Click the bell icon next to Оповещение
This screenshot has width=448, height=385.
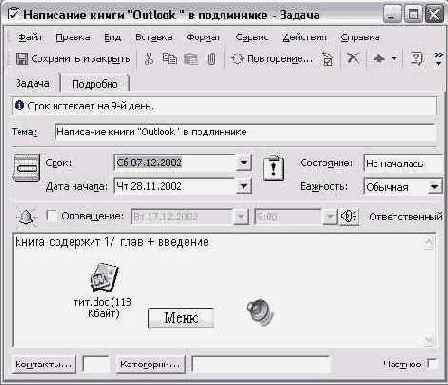26,217
